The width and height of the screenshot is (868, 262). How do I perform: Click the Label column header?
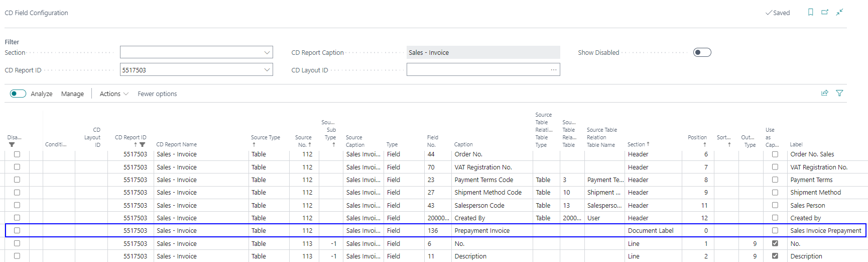coord(796,144)
